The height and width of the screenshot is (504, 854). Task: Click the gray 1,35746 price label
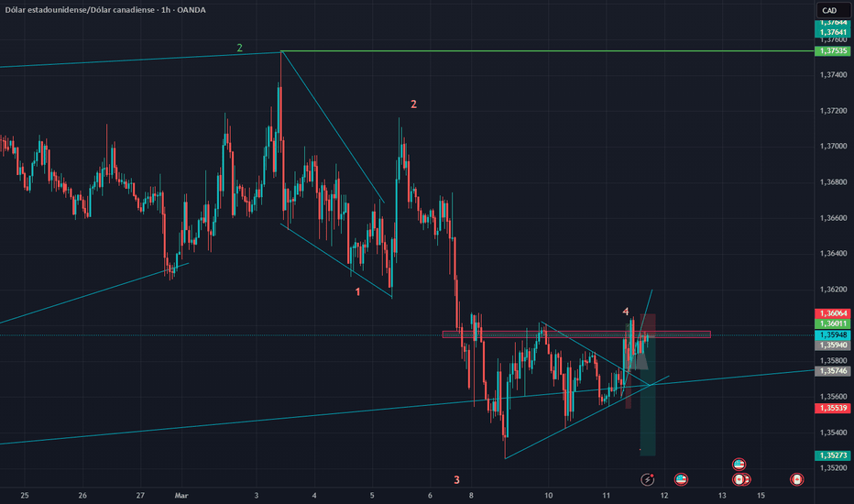833,371
